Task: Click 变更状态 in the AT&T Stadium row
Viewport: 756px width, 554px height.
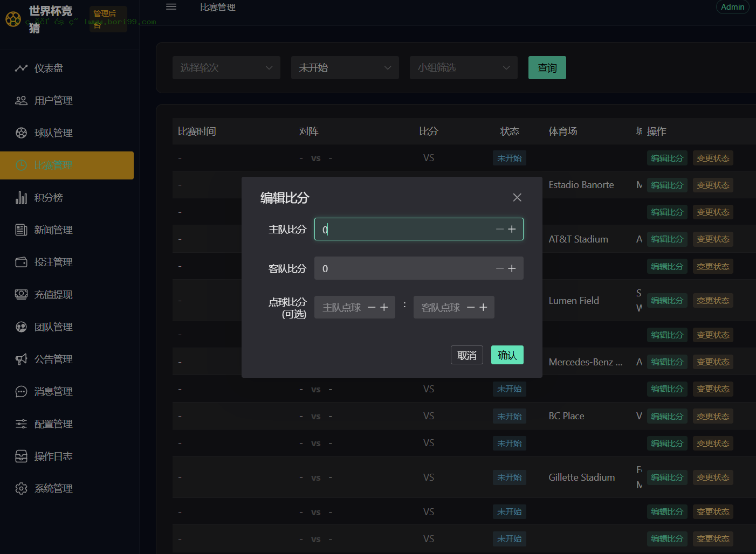Action: 713,239
